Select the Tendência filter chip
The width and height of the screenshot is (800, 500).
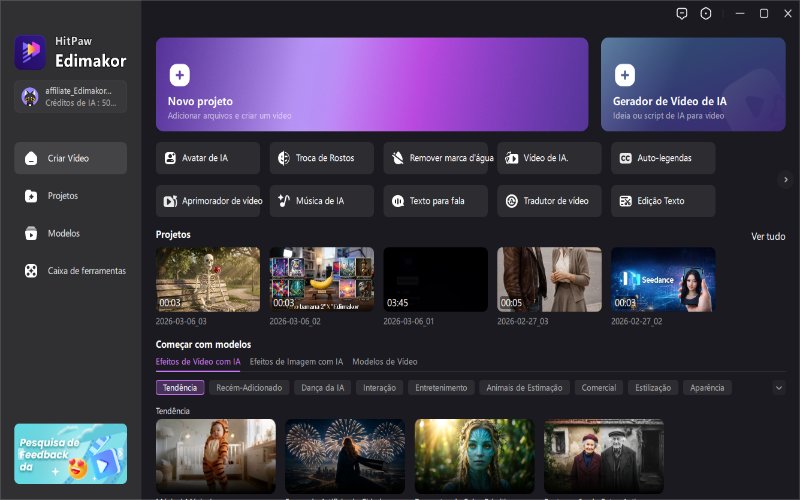(x=180, y=388)
